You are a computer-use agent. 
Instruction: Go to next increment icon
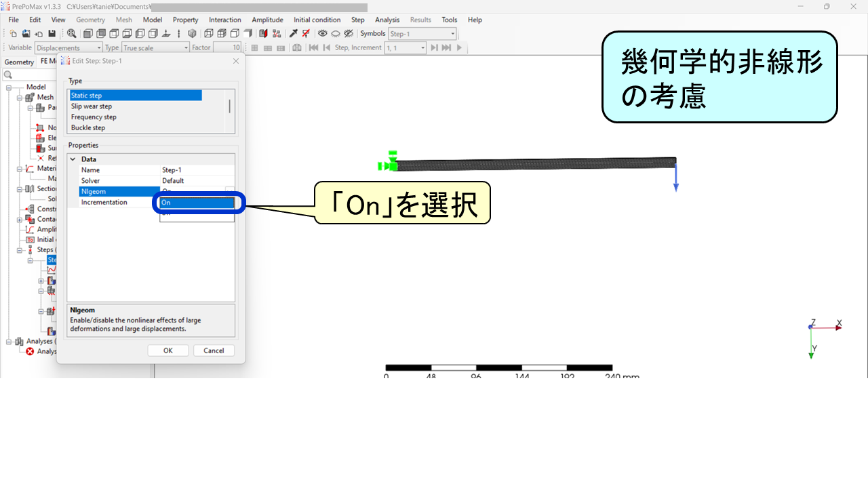click(x=434, y=47)
